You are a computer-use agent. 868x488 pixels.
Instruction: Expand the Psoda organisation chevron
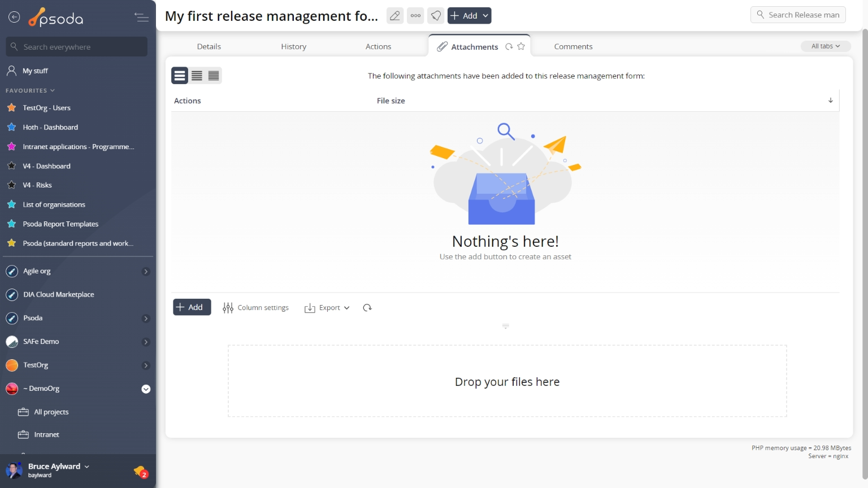tap(146, 319)
